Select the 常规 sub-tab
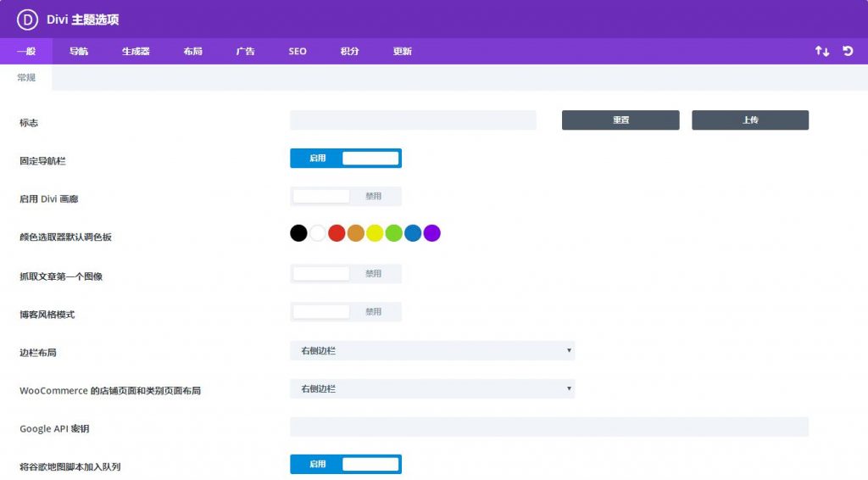This screenshot has width=868, height=480. pos(26,77)
